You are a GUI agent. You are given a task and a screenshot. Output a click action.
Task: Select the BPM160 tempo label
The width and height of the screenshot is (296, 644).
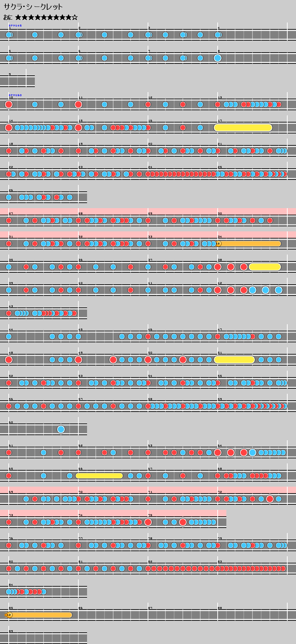coord(15,95)
